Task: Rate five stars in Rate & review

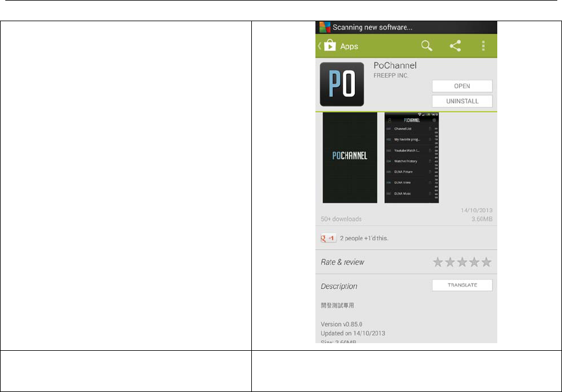Action: 486,262
